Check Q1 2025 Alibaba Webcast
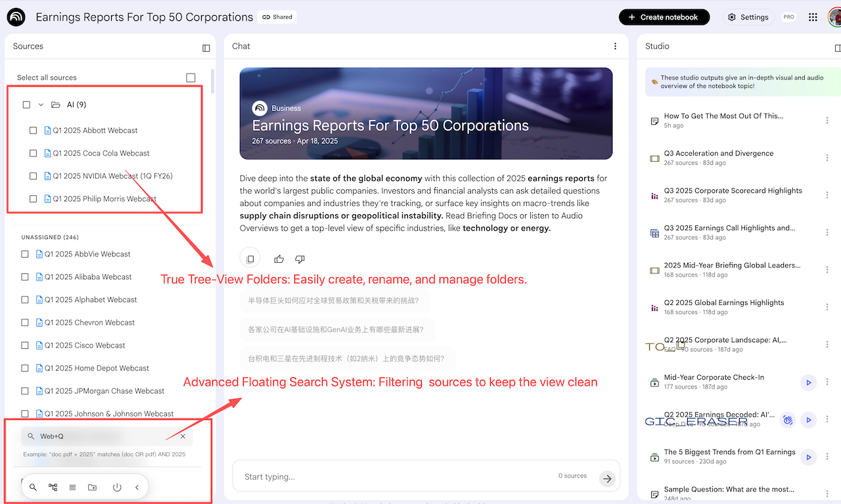 click(x=25, y=277)
